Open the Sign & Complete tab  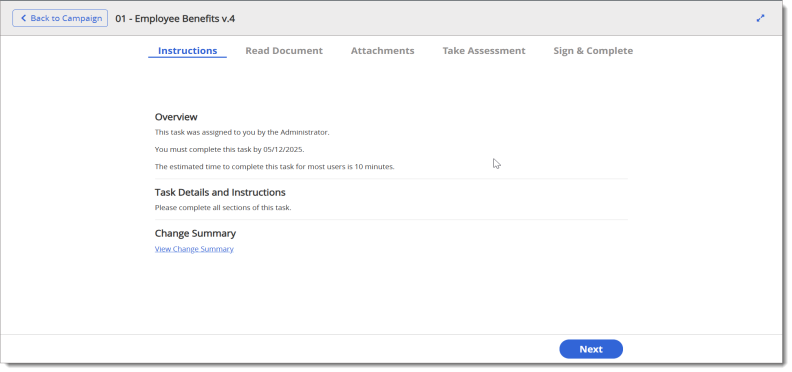593,51
